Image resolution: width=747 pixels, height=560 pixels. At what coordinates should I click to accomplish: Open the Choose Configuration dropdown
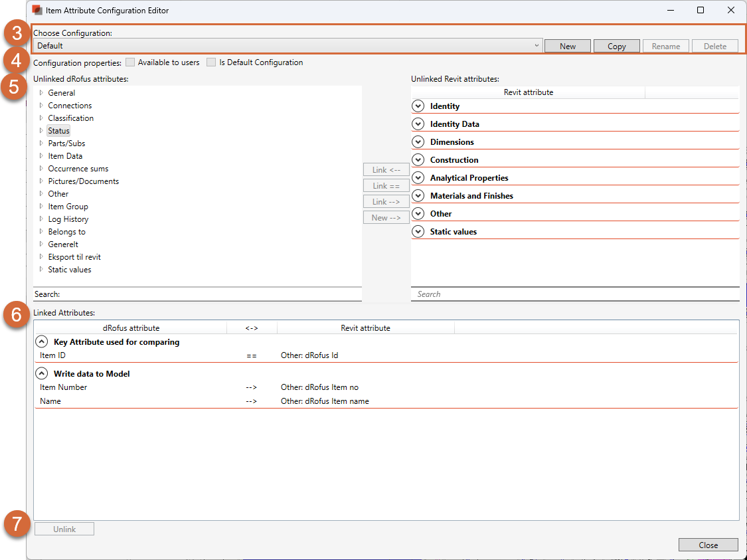[x=537, y=46]
